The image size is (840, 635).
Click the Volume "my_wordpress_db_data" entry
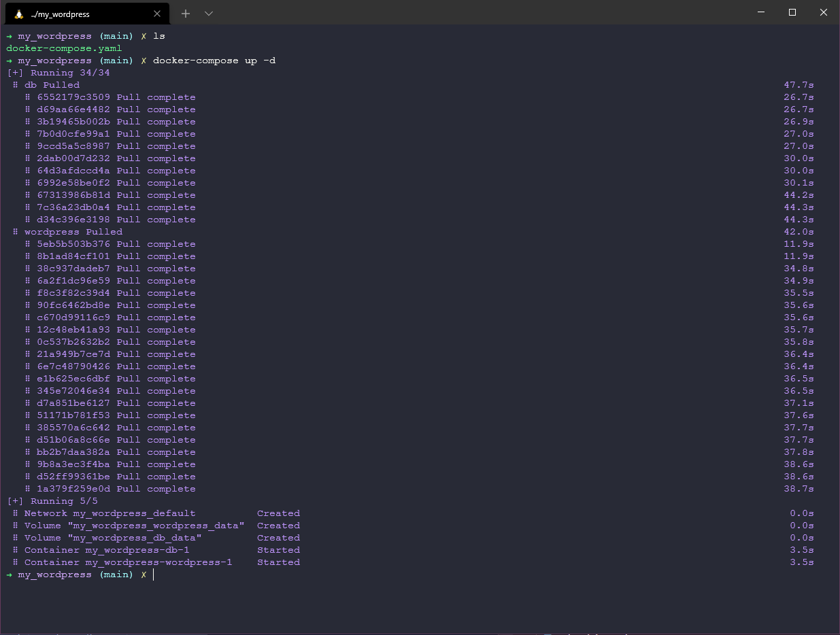point(113,538)
